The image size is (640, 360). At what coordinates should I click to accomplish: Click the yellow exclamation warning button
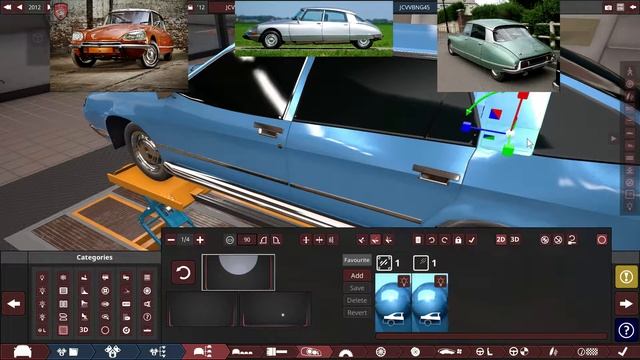626,277
